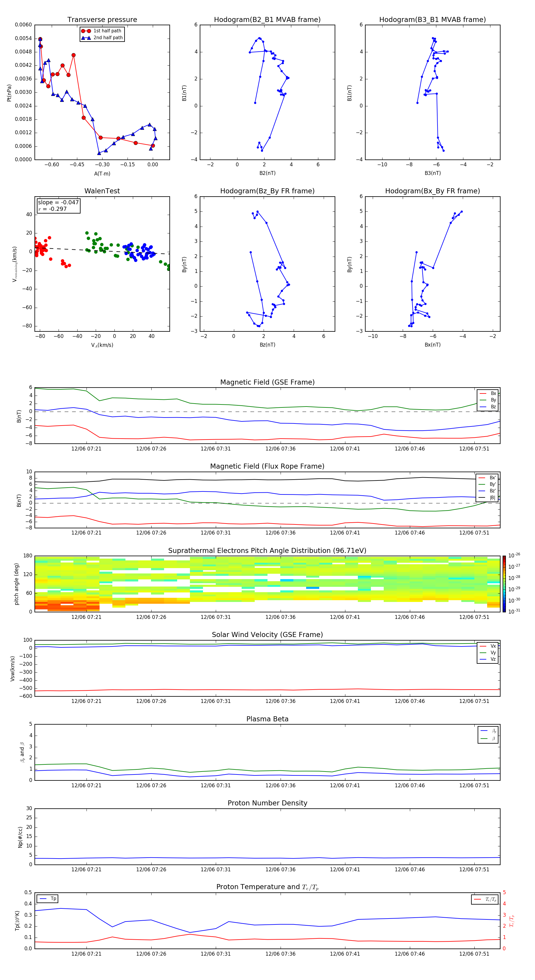The image size is (535, 980).
Task: Click the red "Te/Tp" right-axis label
Action: pos(512,921)
